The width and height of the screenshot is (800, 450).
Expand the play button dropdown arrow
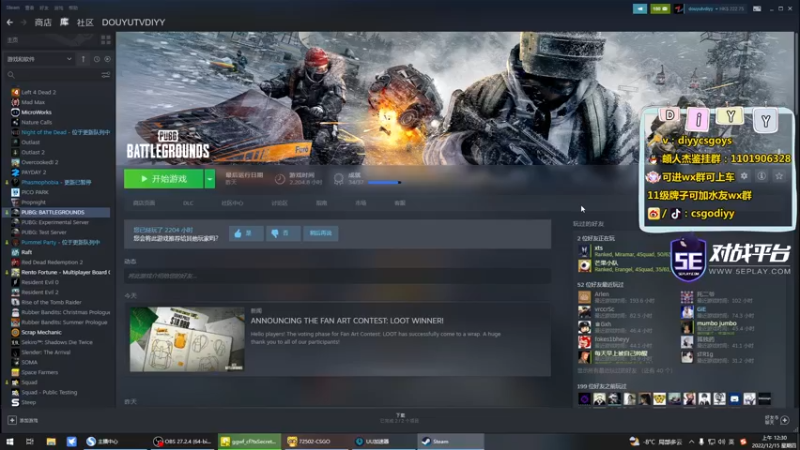[210, 179]
